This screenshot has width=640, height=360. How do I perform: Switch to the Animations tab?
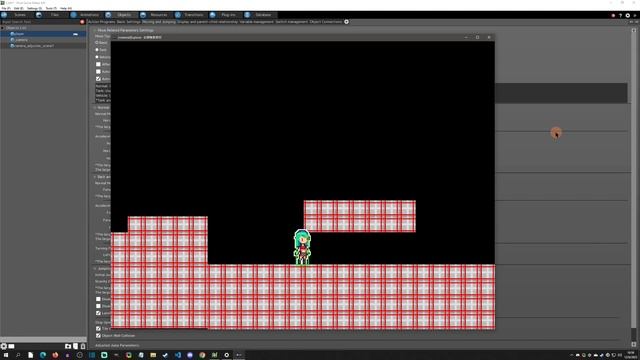89,15
